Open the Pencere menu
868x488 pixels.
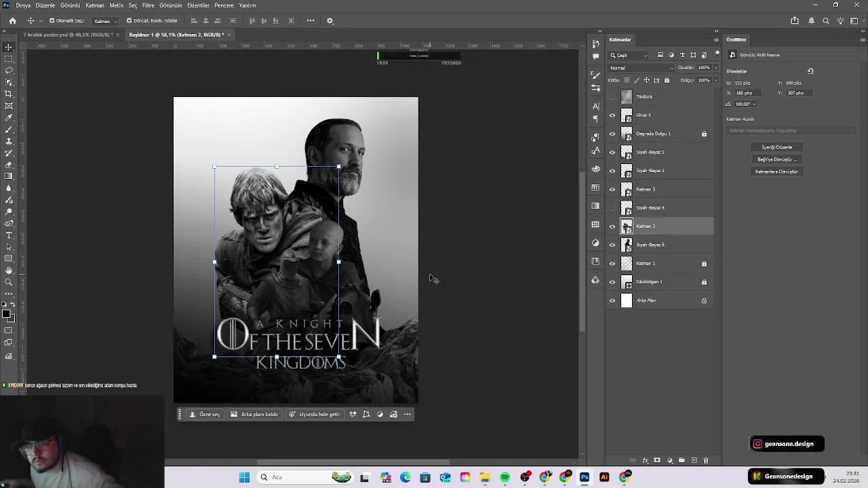point(224,5)
